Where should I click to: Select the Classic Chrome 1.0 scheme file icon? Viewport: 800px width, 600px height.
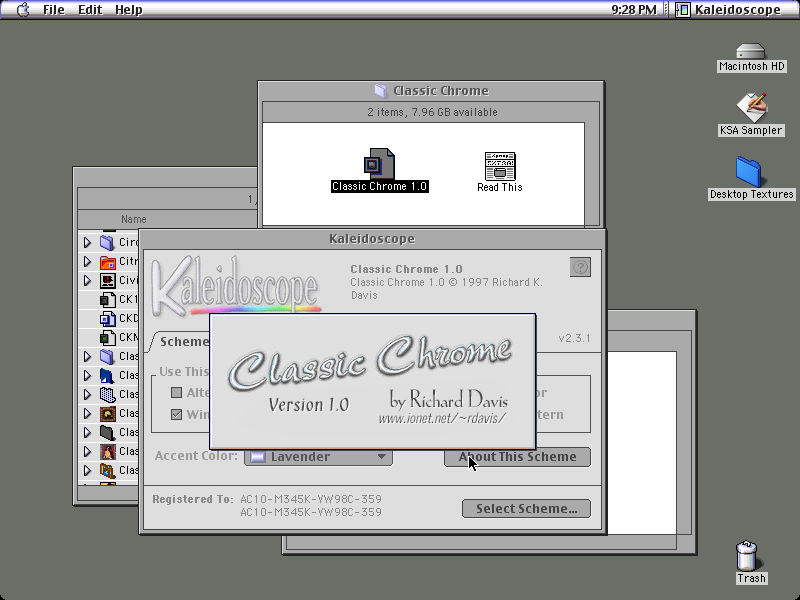pos(380,163)
